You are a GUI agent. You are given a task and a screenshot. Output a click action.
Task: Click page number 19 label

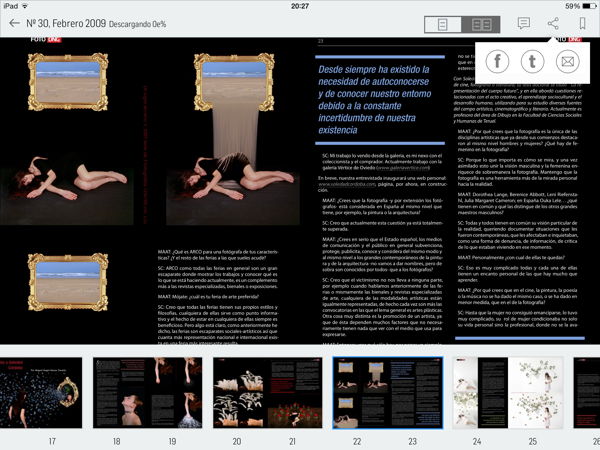click(172, 441)
